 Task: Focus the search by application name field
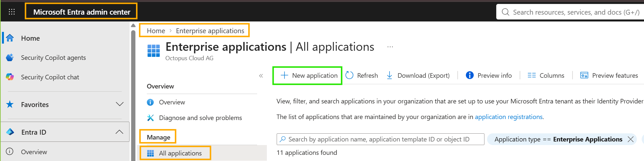pos(380,139)
